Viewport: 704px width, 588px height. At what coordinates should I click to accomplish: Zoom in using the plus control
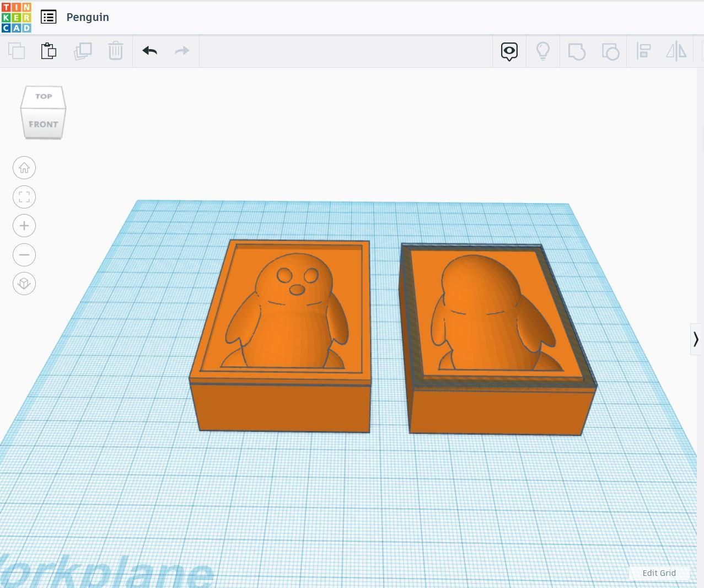click(24, 226)
